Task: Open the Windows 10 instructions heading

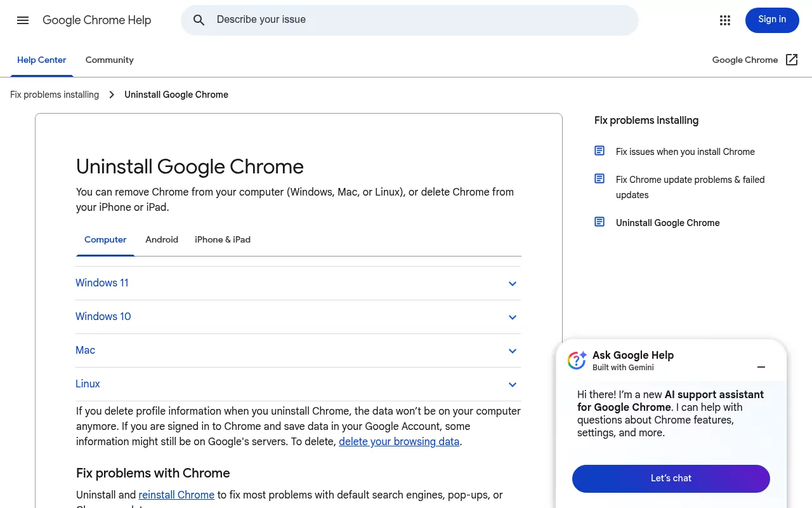Action: pos(103,317)
